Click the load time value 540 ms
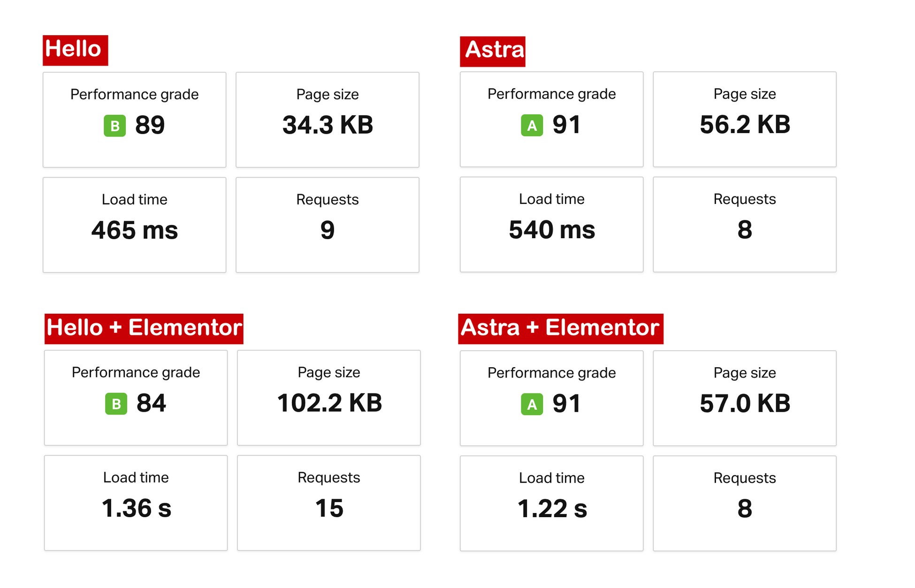Viewport: 915px width, 588px height. [552, 230]
